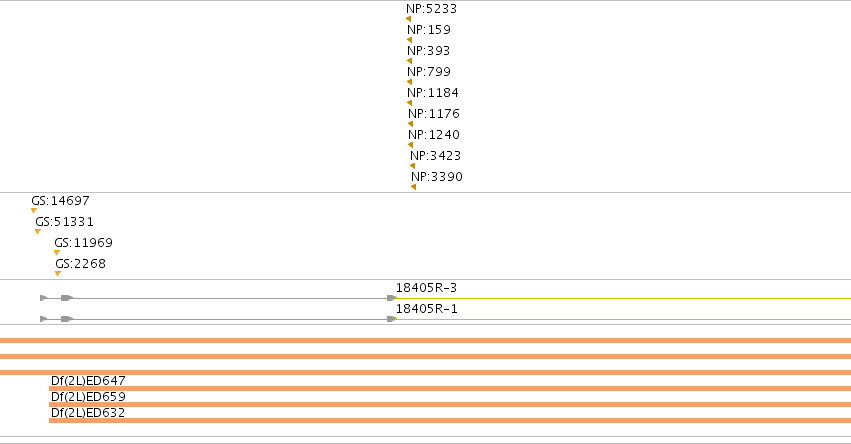This screenshot has width=851, height=444.
Task: Select the insertion arrow below NP:799
Action: coord(409,82)
